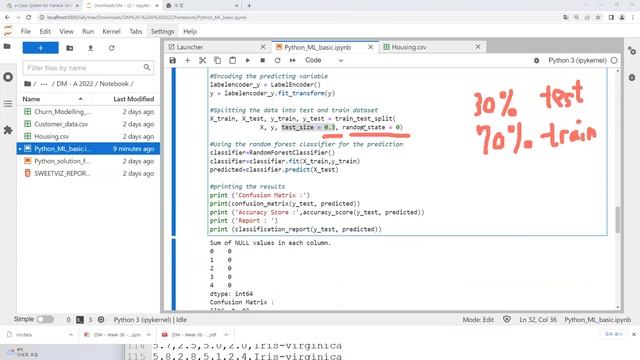The image size is (640, 360).
Task: Sort files by Name column header
Action: click(53, 99)
